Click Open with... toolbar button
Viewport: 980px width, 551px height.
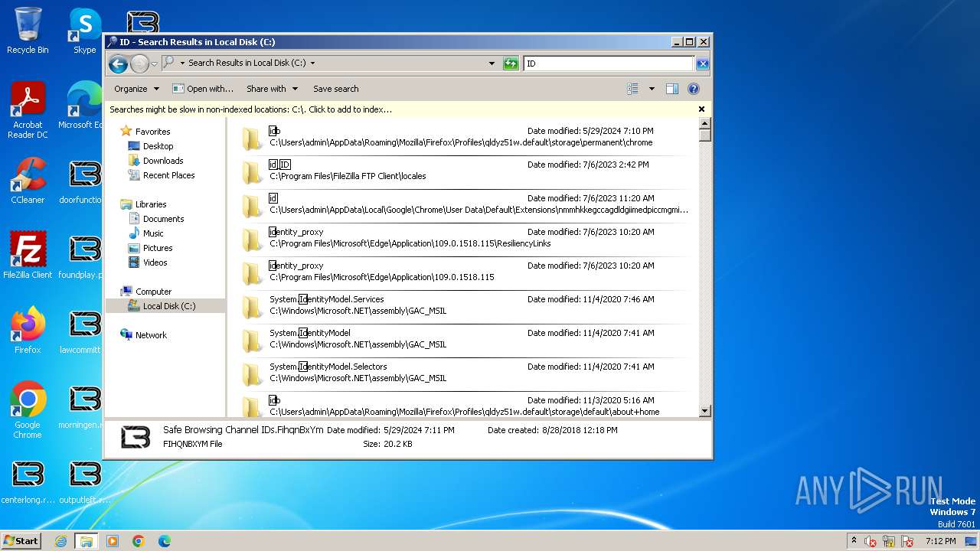click(203, 89)
